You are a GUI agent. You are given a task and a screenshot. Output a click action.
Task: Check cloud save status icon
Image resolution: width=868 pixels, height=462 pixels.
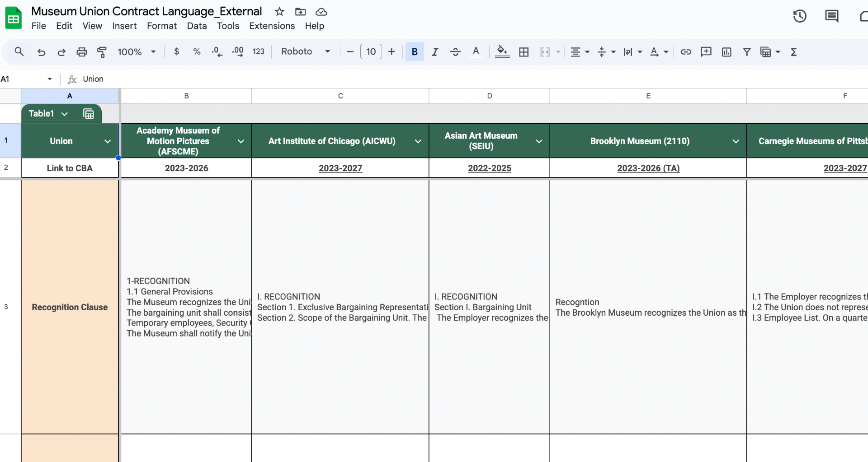point(321,12)
